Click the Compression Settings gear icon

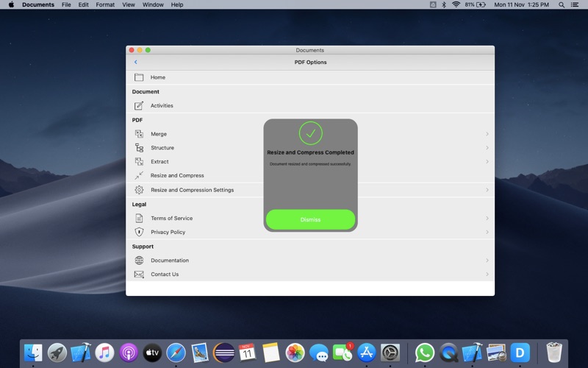coord(139,190)
